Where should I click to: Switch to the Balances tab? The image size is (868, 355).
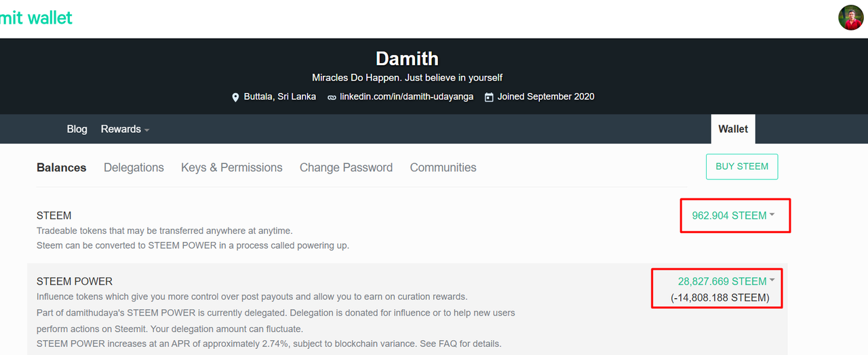click(62, 167)
